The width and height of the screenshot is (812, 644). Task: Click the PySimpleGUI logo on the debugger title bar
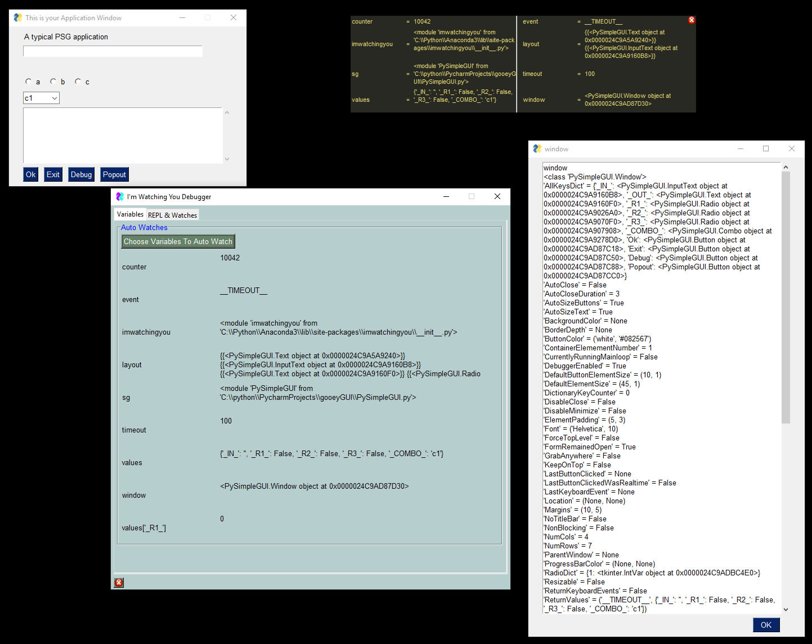click(x=119, y=196)
